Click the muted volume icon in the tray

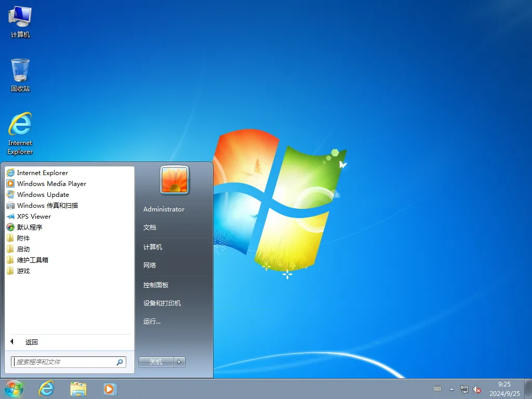[477, 389]
